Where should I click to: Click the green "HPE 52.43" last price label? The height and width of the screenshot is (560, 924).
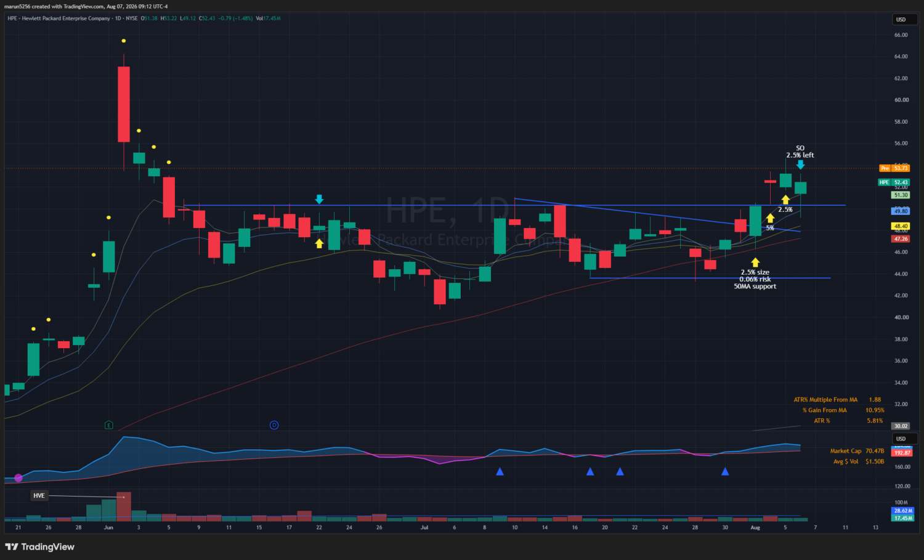[x=894, y=182]
